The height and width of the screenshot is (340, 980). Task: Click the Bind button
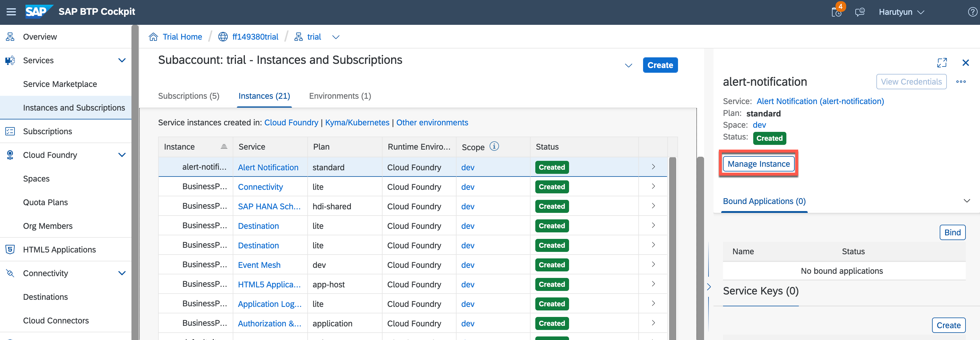tap(952, 232)
